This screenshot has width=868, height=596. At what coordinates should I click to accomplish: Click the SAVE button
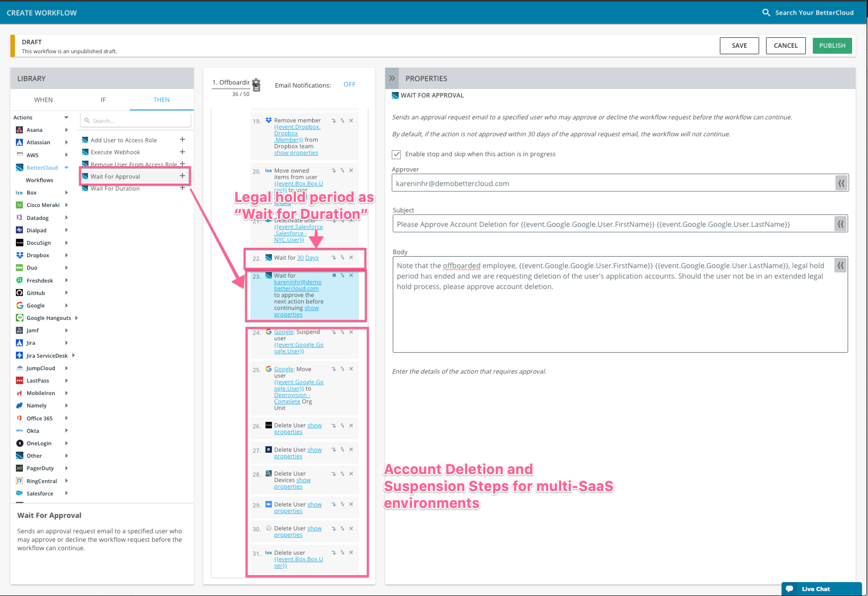[739, 45]
